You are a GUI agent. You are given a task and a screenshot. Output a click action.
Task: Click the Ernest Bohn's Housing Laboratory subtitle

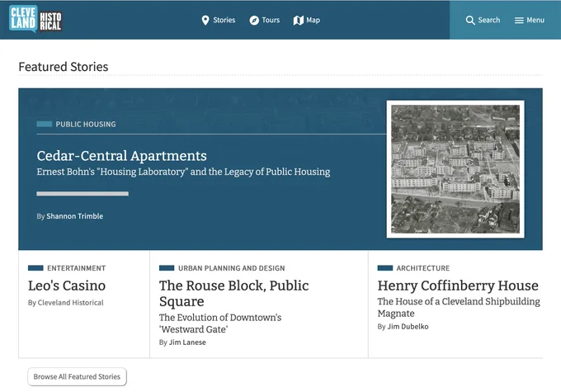click(183, 172)
